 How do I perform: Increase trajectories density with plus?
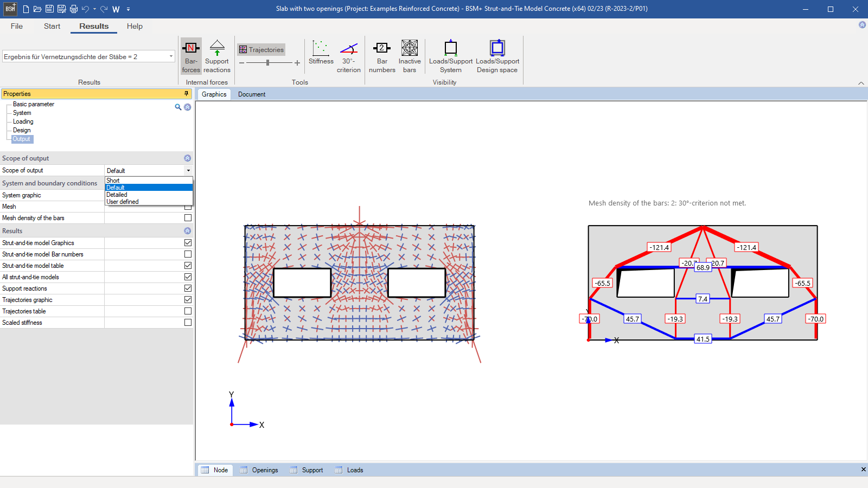297,63
